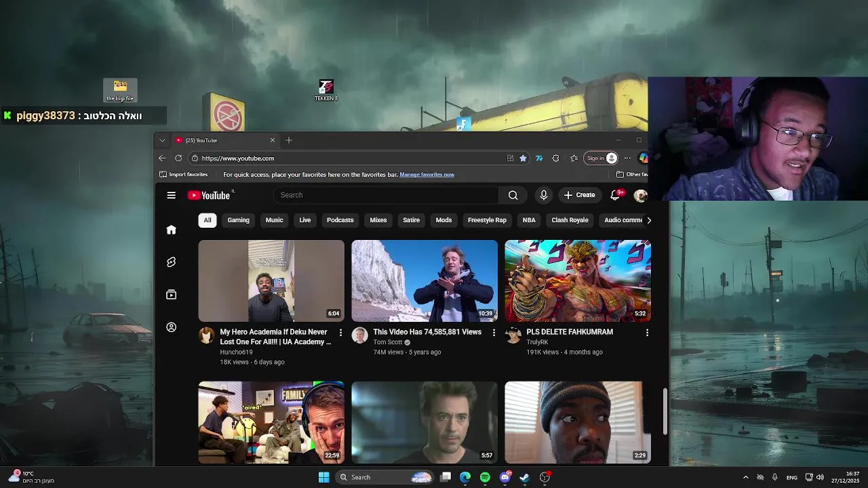868x488 pixels.
Task: Open Spotify from the taskbar
Action: coord(485,477)
